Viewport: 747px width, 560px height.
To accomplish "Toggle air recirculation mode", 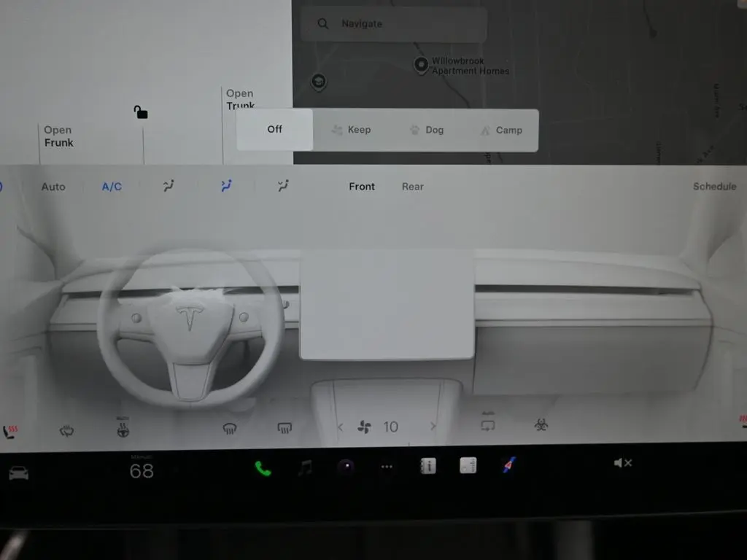I will [x=488, y=423].
